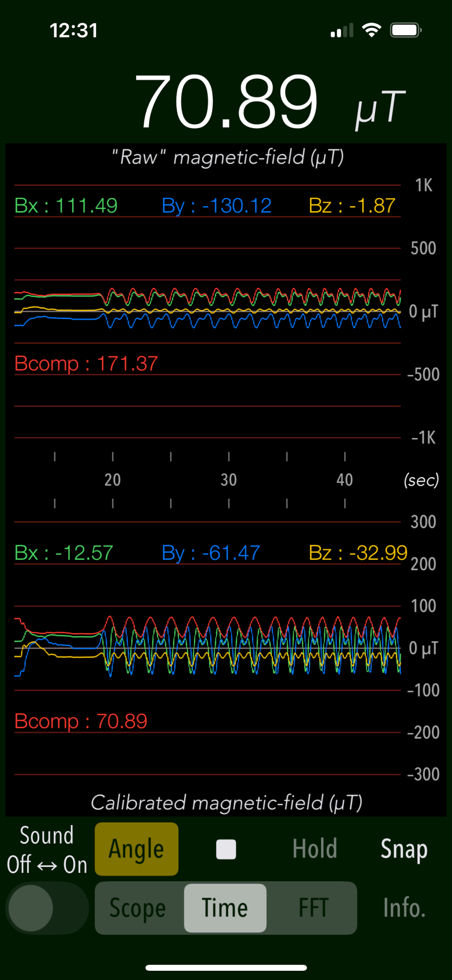The height and width of the screenshot is (980, 452).
Task: Tap the Calibrated magnetic-field (µT) caption
Action: pyautogui.click(x=226, y=803)
